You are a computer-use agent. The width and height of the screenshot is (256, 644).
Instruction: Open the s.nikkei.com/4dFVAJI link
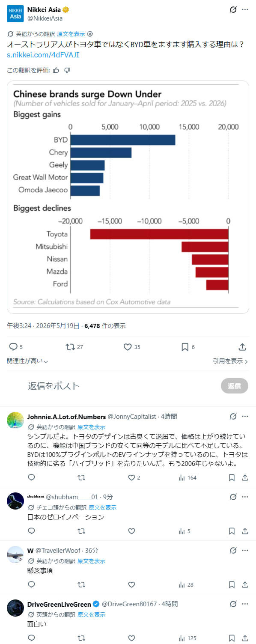point(43,55)
